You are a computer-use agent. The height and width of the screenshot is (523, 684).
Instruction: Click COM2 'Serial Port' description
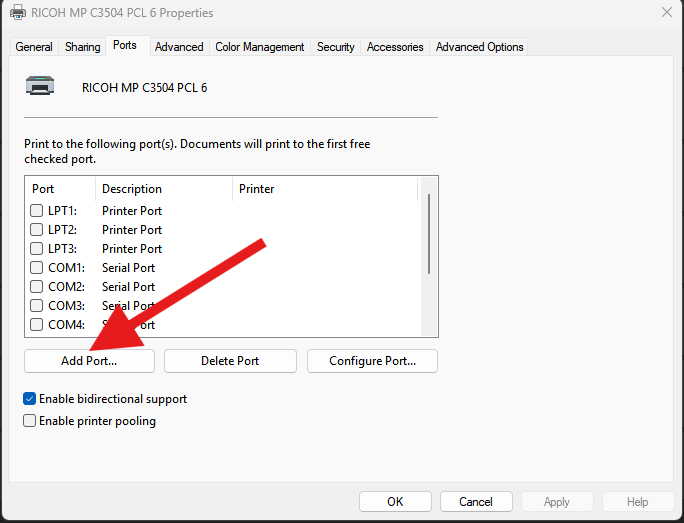tap(128, 287)
